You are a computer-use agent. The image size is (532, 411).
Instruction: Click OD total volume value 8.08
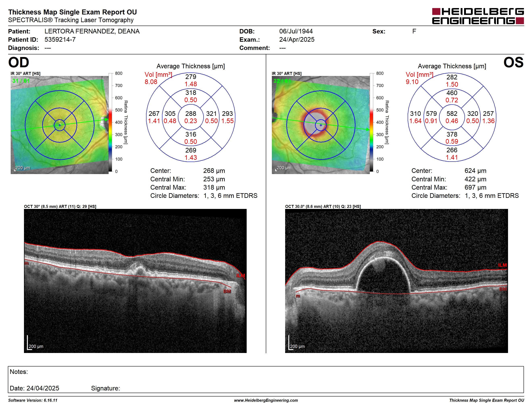click(x=151, y=82)
